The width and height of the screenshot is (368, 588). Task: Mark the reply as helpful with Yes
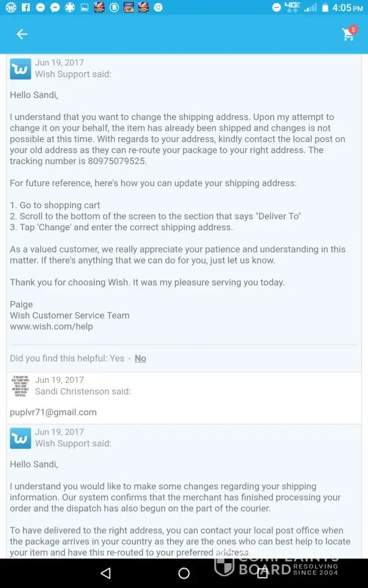click(x=117, y=358)
